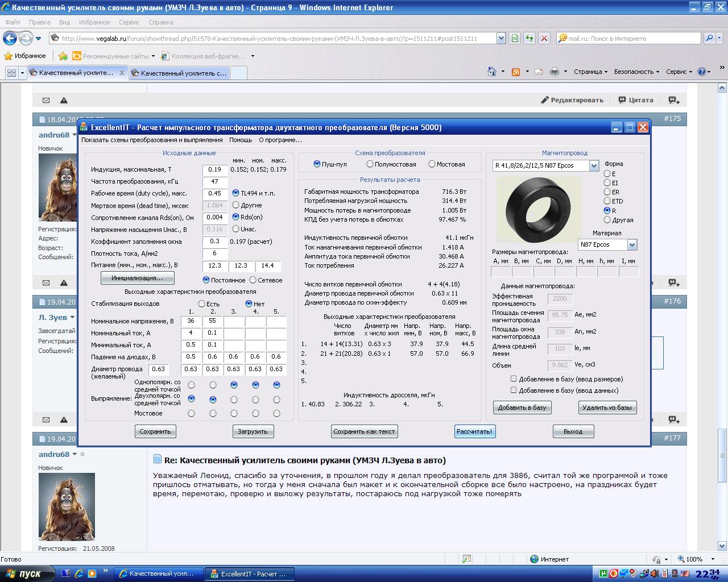Open the core type dropdown R 41,8/26,2/12,5

pyautogui.click(x=594, y=166)
